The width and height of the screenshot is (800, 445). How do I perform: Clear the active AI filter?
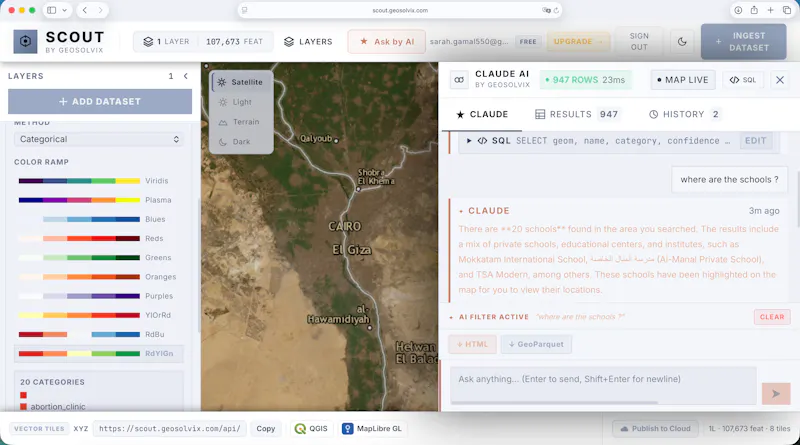click(x=772, y=317)
